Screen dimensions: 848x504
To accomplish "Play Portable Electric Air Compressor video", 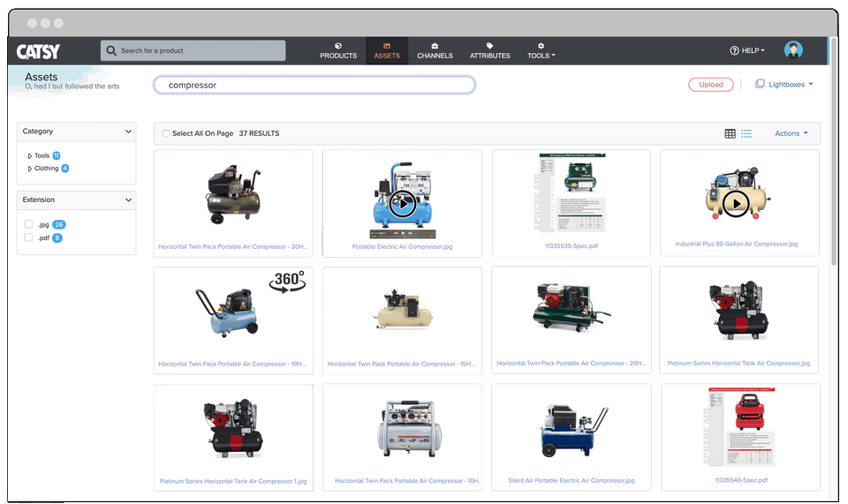I will 402,204.
